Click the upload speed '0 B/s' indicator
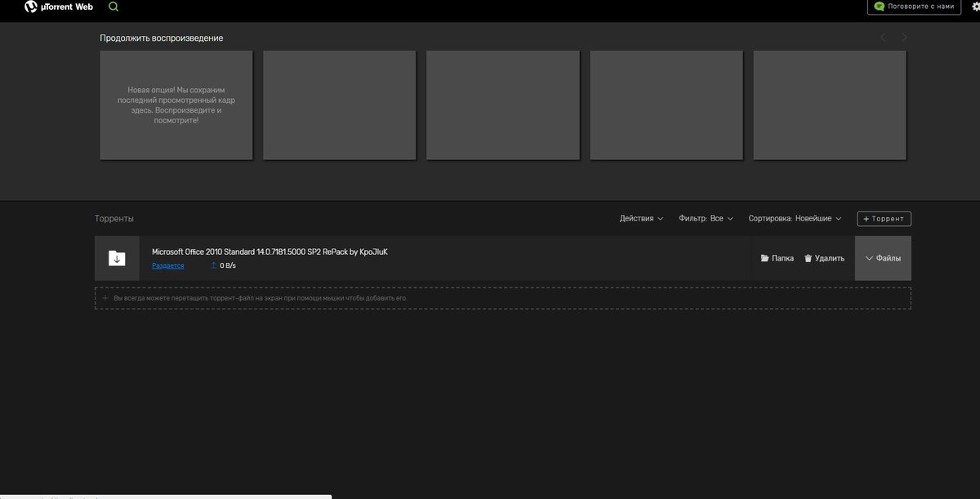980x499 pixels. [x=223, y=265]
